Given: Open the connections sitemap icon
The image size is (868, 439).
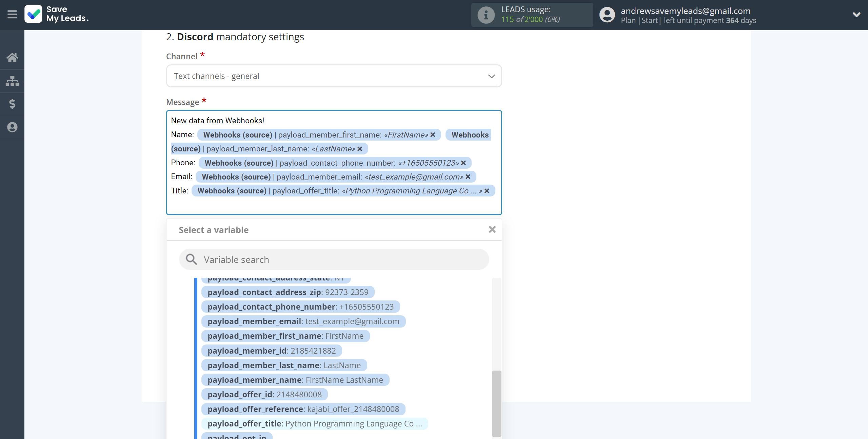Looking at the screenshot, I should (12, 81).
